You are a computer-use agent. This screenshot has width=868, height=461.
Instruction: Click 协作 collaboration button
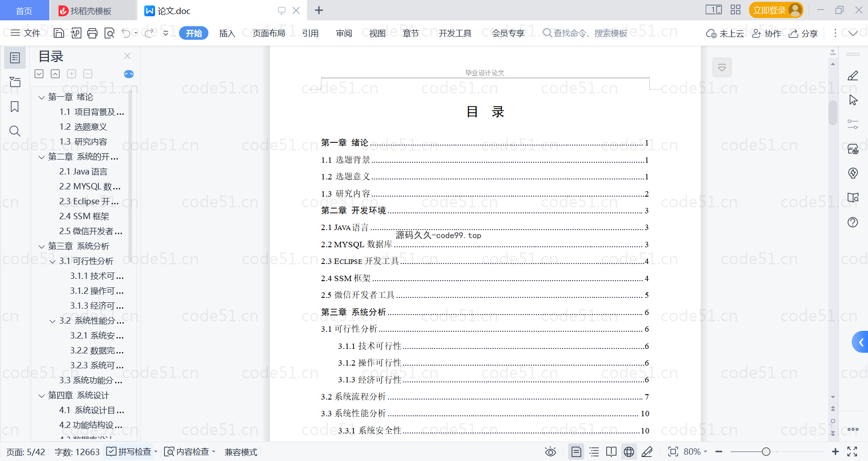pos(766,33)
